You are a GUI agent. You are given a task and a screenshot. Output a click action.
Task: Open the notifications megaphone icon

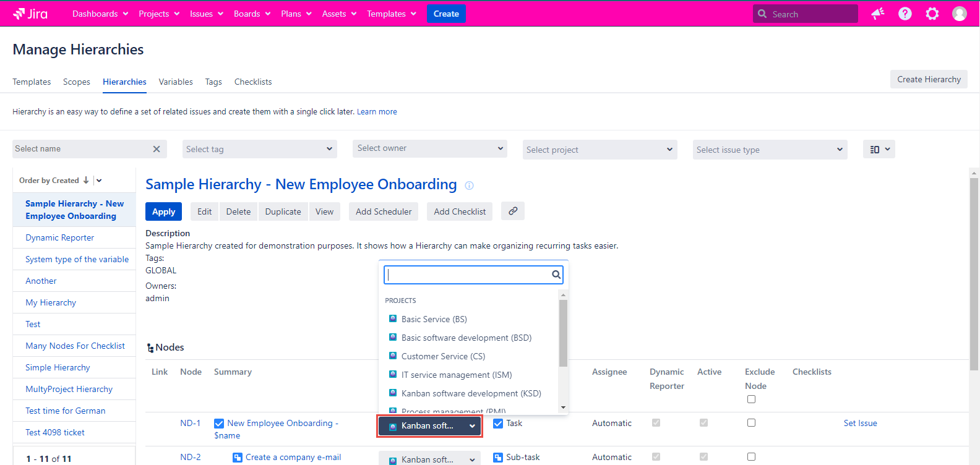(x=877, y=14)
